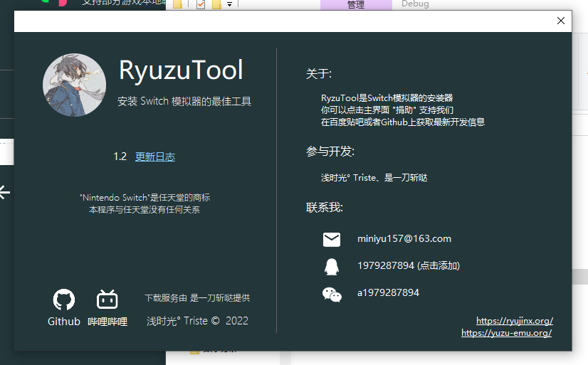Open the Github page via octocat icon

64,300
